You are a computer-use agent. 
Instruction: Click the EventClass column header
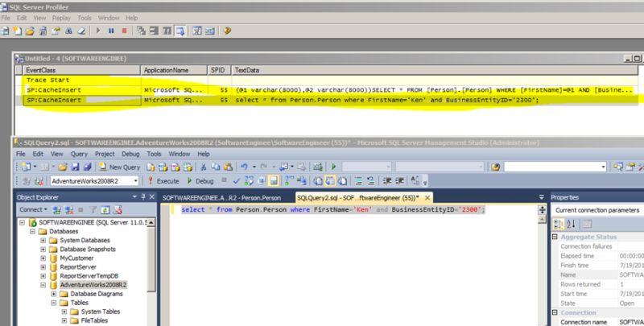81,70
